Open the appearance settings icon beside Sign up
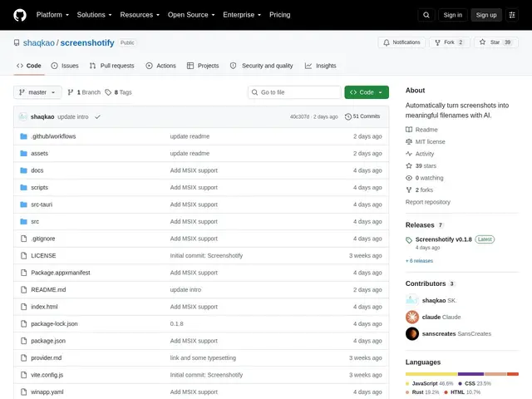Image resolution: width=532 pixels, height=399 pixels. tap(512, 15)
